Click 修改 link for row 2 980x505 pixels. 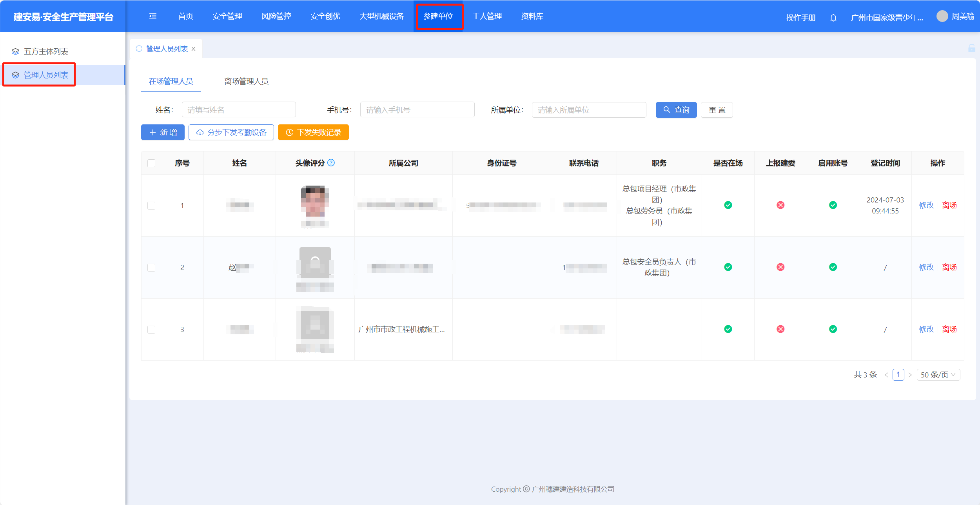point(926,267)
